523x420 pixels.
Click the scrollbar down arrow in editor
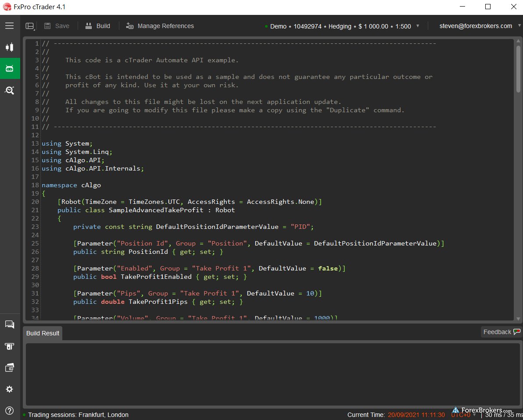point(518,319)
